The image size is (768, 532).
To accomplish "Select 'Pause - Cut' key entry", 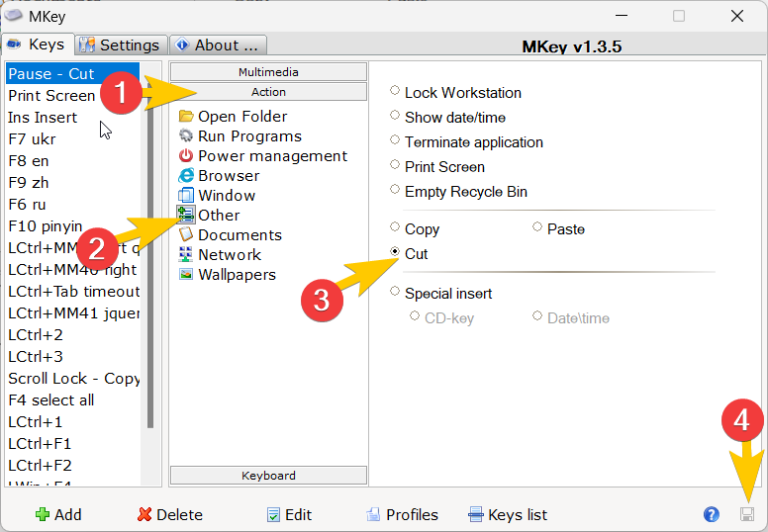I will click(x=72, y=73).
